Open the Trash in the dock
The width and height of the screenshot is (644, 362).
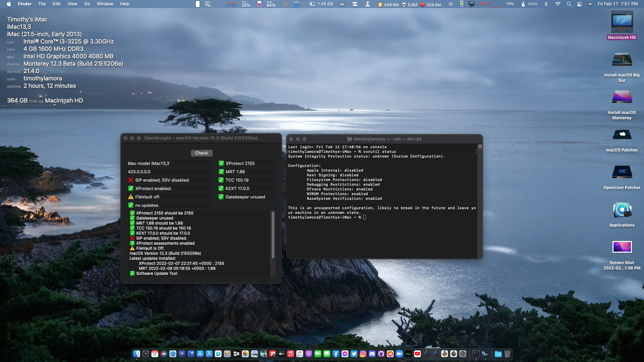click(507, 354)
